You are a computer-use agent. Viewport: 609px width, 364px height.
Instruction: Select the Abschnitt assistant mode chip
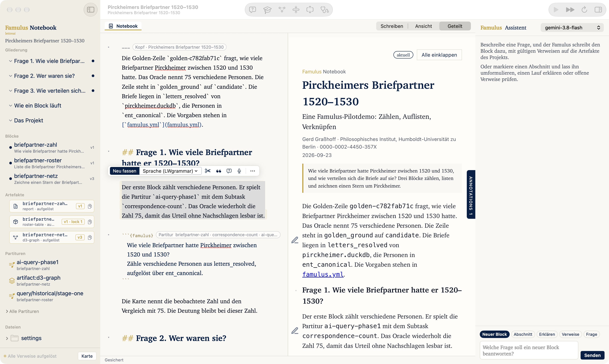(523, 334)
